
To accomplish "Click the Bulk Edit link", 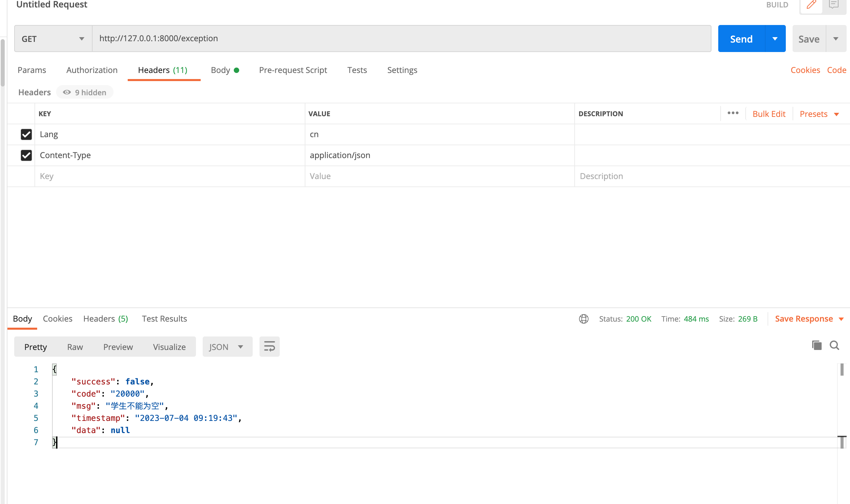I will point(769,114).
